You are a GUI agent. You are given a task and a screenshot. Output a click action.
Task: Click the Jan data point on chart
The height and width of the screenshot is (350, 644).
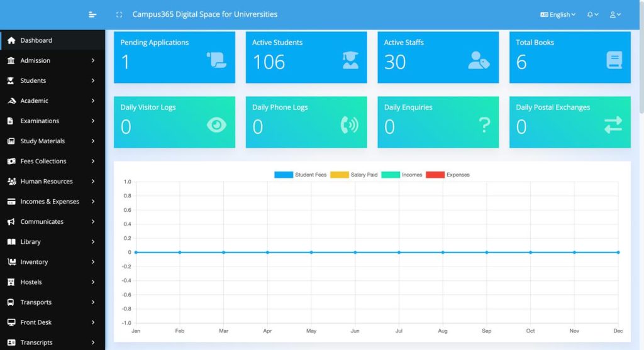pos(136,253)
